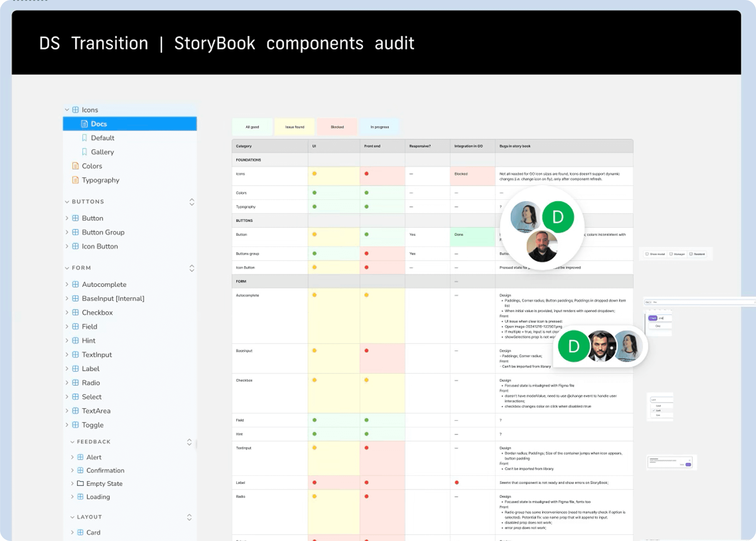The width and height of the screenshot is (756, 541).
Task: Click the component grid icon beside Checkbox
Action: (x=75, y=312)
